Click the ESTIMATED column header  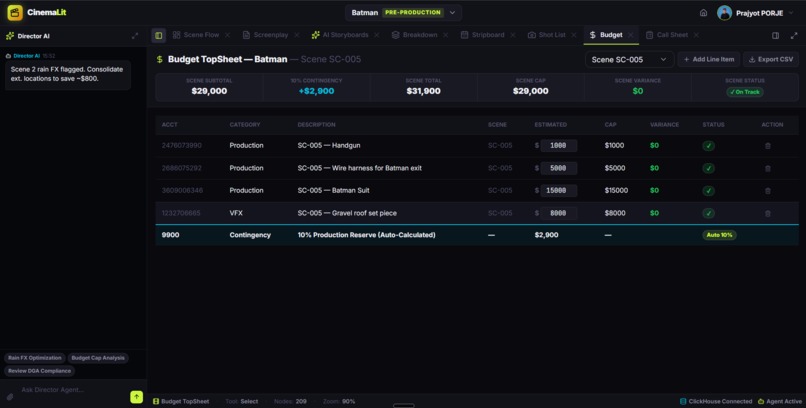tap(551, 125)
